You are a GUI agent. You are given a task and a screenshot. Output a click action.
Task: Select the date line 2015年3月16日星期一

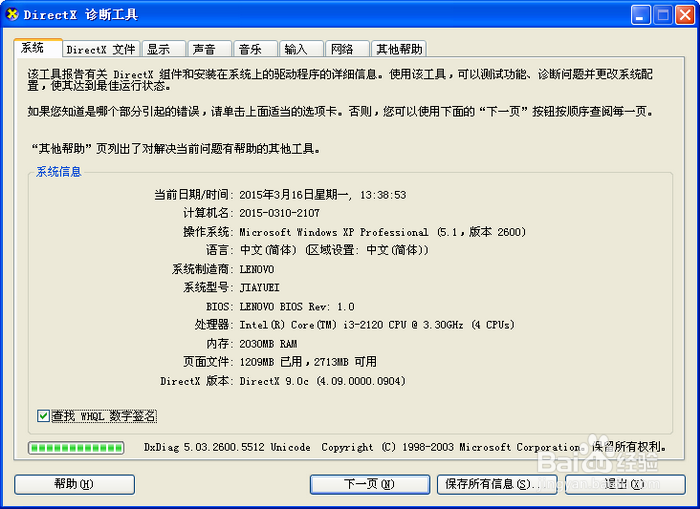click(323, 195)
